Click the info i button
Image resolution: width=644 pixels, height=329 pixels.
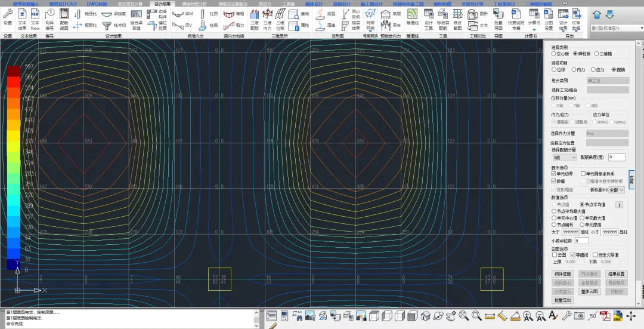click(x=620, y=204)
